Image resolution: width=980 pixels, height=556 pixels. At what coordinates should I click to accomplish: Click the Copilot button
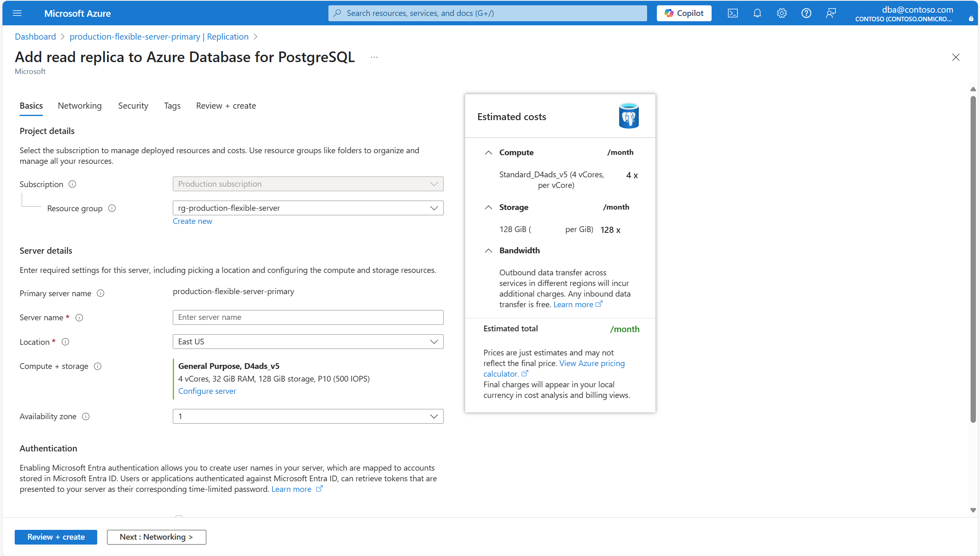point(684,13)
